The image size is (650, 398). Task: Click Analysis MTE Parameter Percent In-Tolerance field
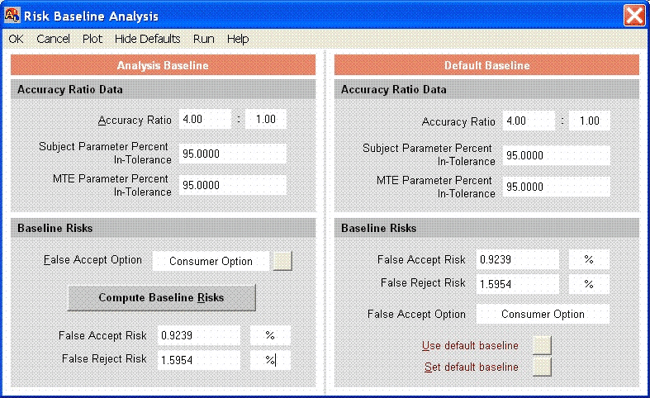click(x=233, y=185)
